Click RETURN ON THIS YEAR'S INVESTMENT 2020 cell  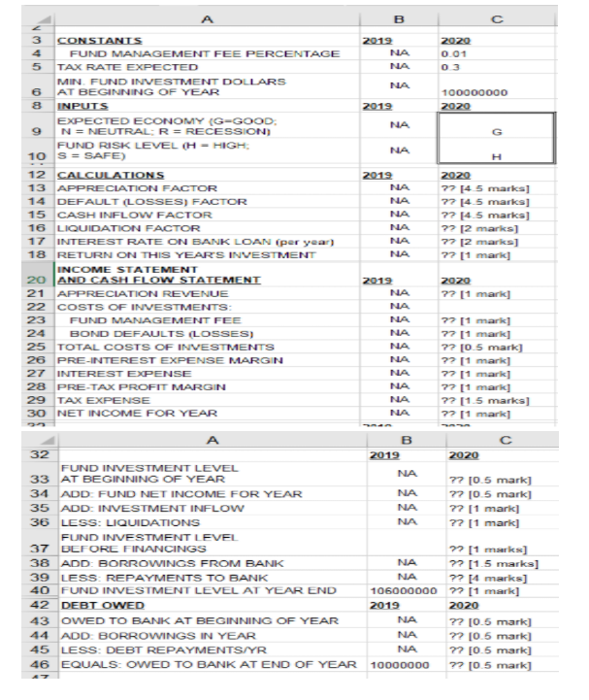[x=497, y=255]
